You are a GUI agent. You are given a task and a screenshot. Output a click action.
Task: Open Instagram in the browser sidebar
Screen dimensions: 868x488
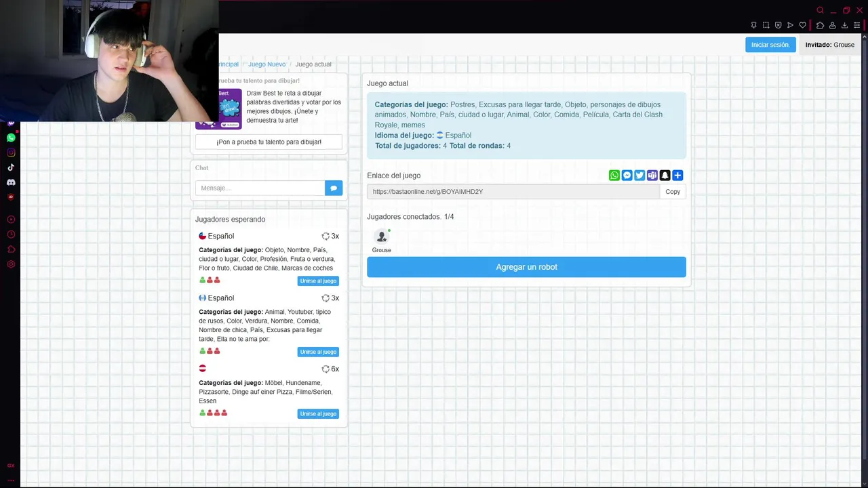pos(11,152)
